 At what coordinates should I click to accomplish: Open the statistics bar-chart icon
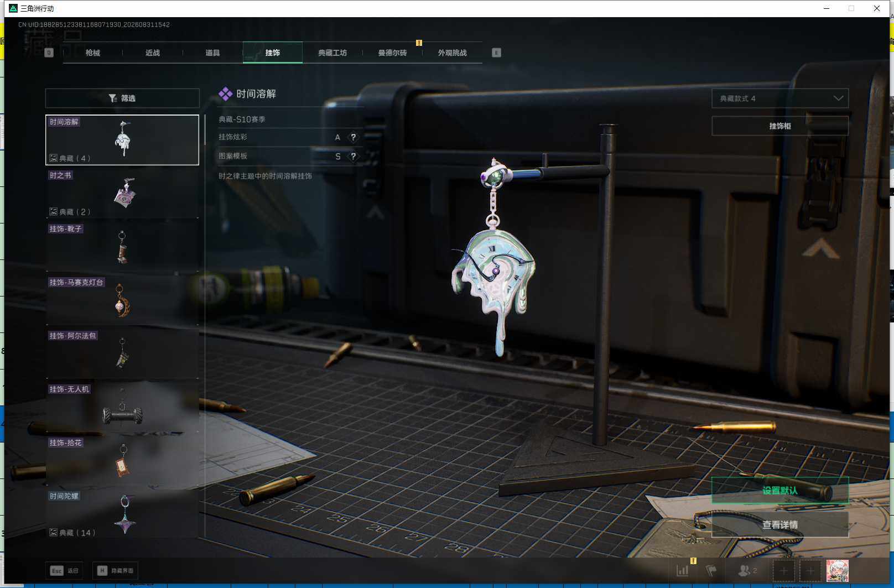pos(683,570)
